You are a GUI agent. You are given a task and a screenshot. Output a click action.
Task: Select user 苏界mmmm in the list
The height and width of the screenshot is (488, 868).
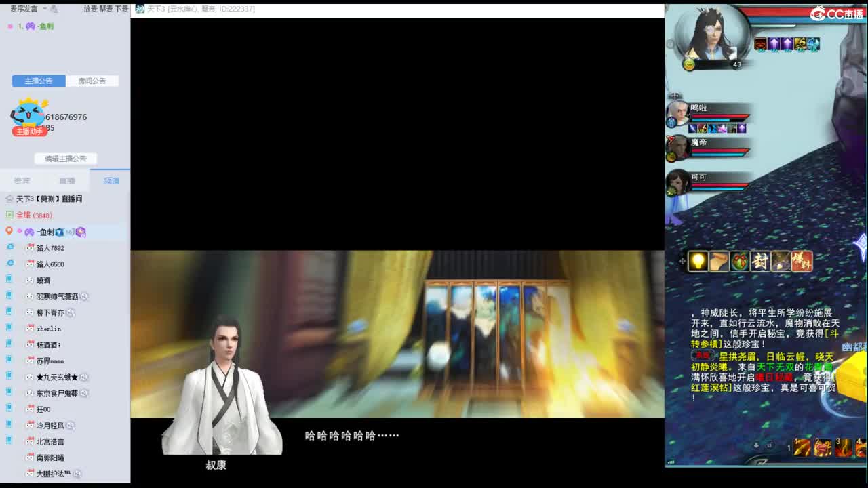(x=50, y=361)
